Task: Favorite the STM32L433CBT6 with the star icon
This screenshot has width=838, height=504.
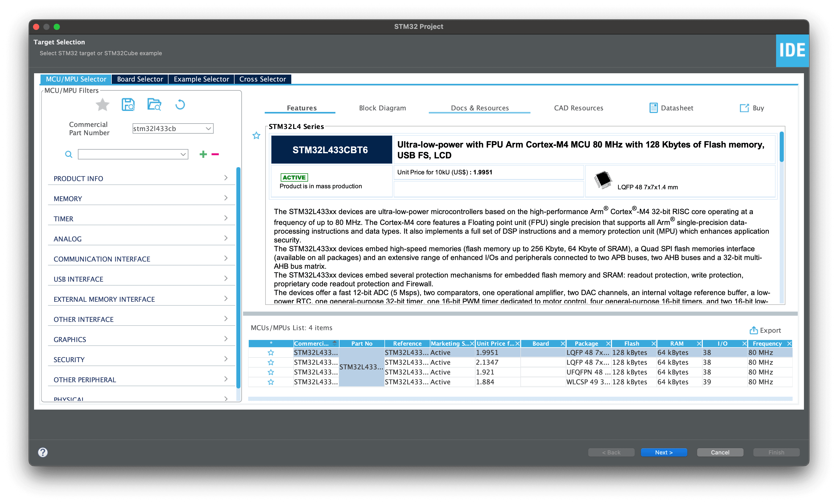Action: click(256, 135)
